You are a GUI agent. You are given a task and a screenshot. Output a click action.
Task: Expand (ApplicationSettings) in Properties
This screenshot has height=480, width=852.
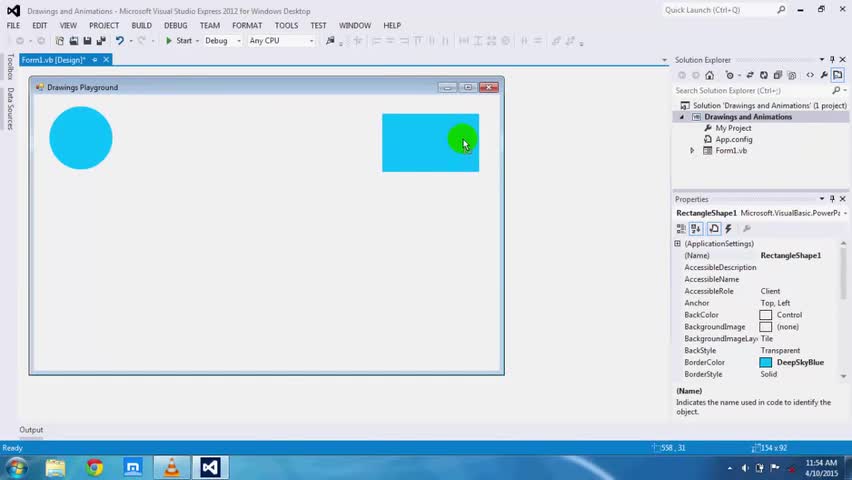coord(678,244)
